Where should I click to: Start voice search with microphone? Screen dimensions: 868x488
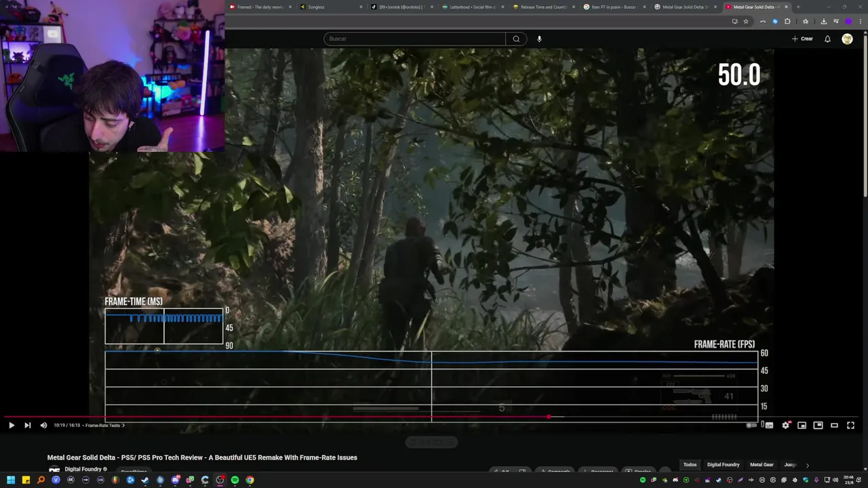[x=539, y=39]
